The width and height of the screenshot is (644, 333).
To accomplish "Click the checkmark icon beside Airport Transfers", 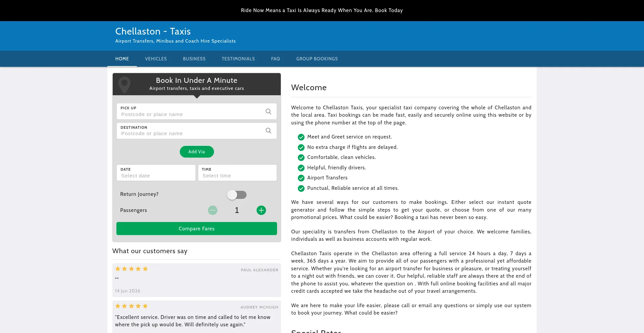I will click(x=301, y=178).
